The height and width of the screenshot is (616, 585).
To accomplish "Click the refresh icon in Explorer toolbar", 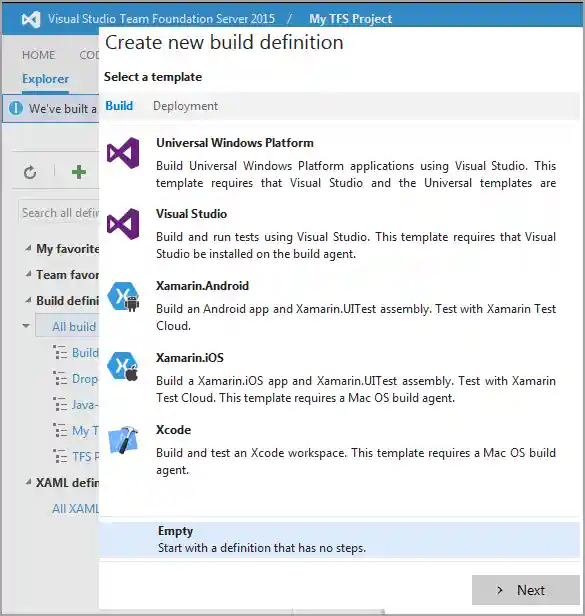I will coord(30,172).
